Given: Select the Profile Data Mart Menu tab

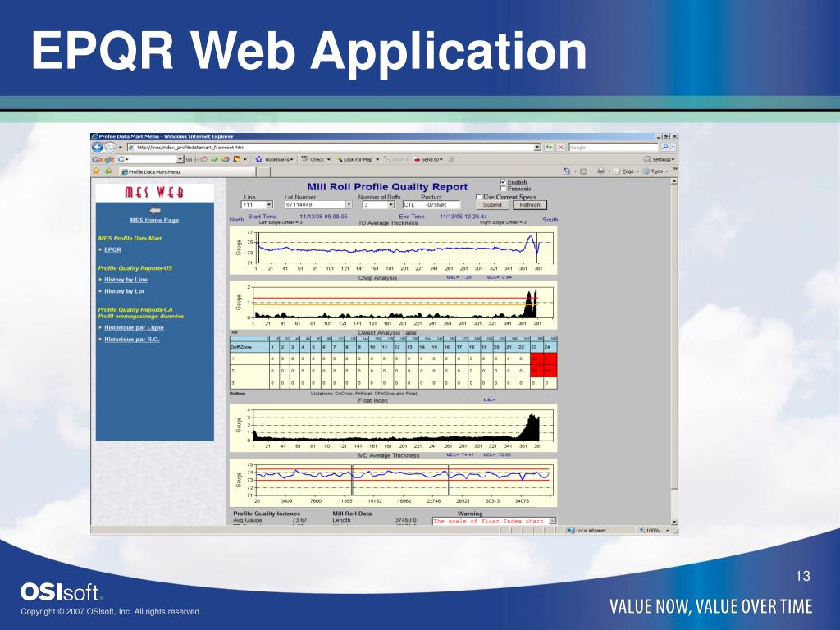Looking at the screenshot, I should [x=188, y=172].
